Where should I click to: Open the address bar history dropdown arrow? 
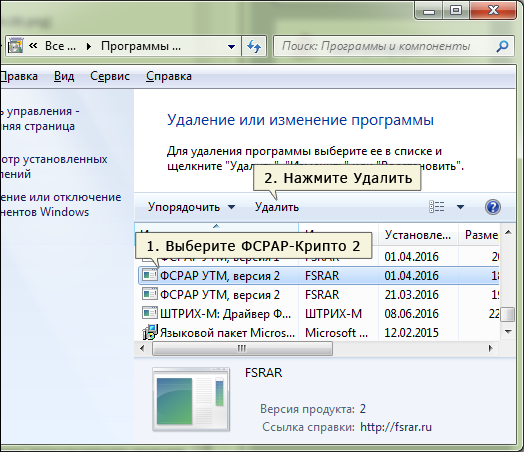coord(231,46)
